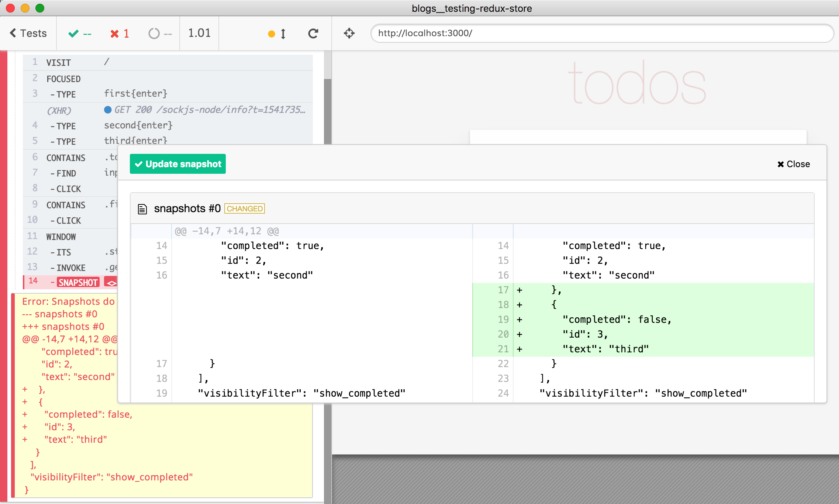This screenshot has width=839, height=504.
Task: Select the failed SNAPSHOT command
Action: [78, 283]
